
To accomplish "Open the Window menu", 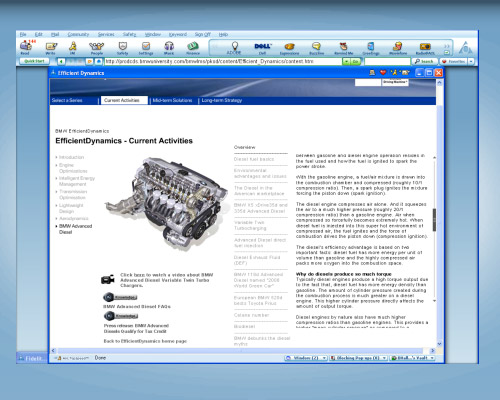I will coord(153,34).
